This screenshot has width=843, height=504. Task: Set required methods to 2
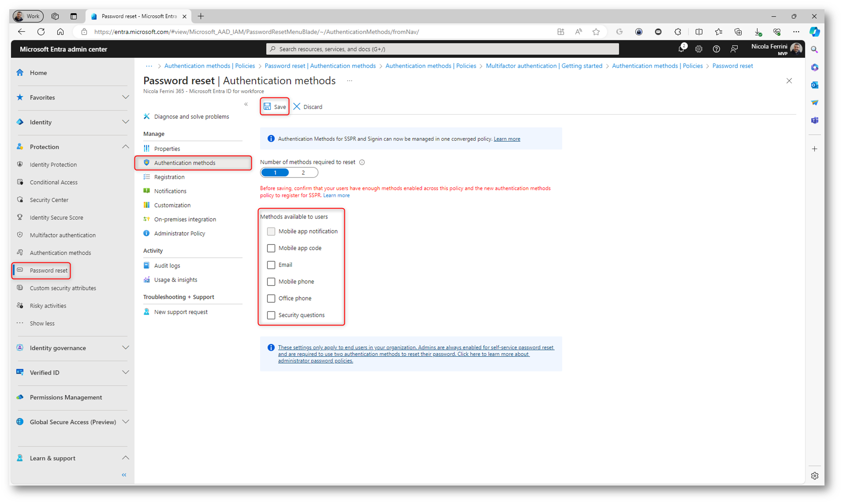pyautogui.click(x=303, y=173)
